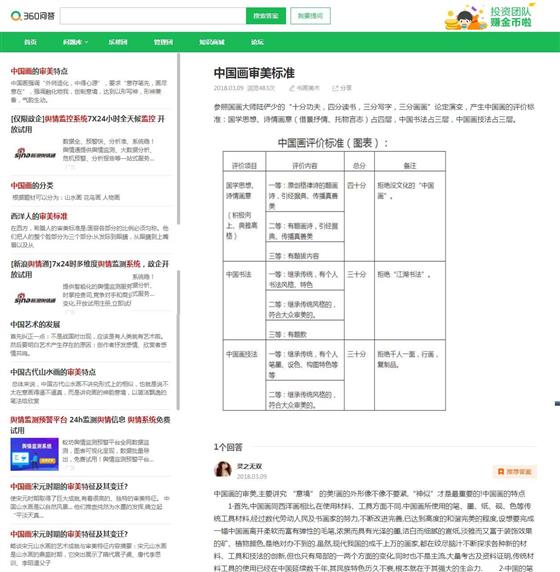Open the 中国画的审美特点 sidebar link

click(x=39, y=71)
